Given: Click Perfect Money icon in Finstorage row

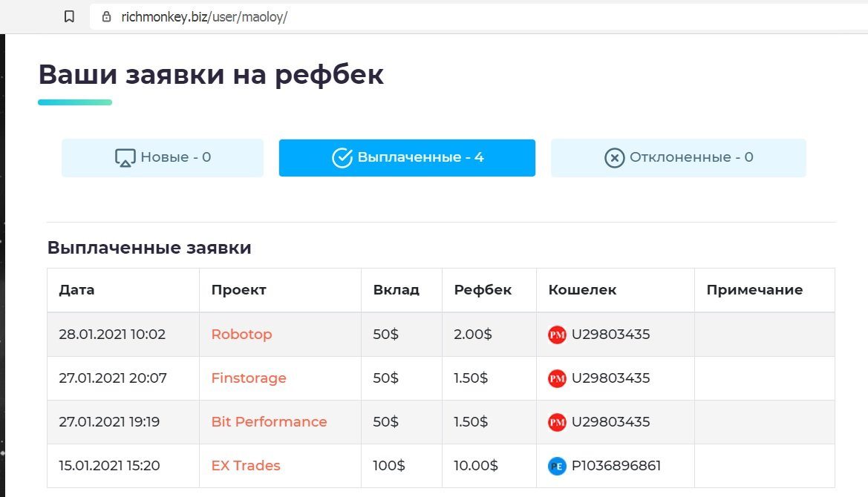Looking at the screenshot, I should pos(557,378).
